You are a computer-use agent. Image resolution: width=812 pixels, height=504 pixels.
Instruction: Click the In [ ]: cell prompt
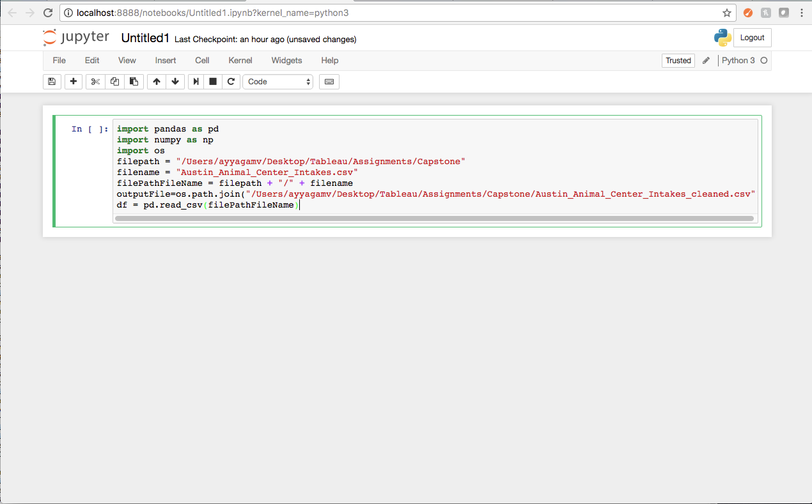(x=90, y=129)
